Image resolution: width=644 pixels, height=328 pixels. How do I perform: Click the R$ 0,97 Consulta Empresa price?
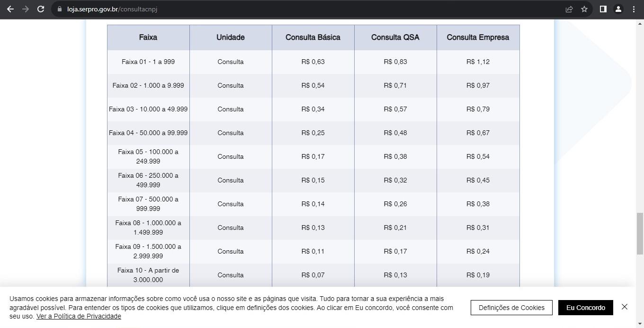point(478,85)
